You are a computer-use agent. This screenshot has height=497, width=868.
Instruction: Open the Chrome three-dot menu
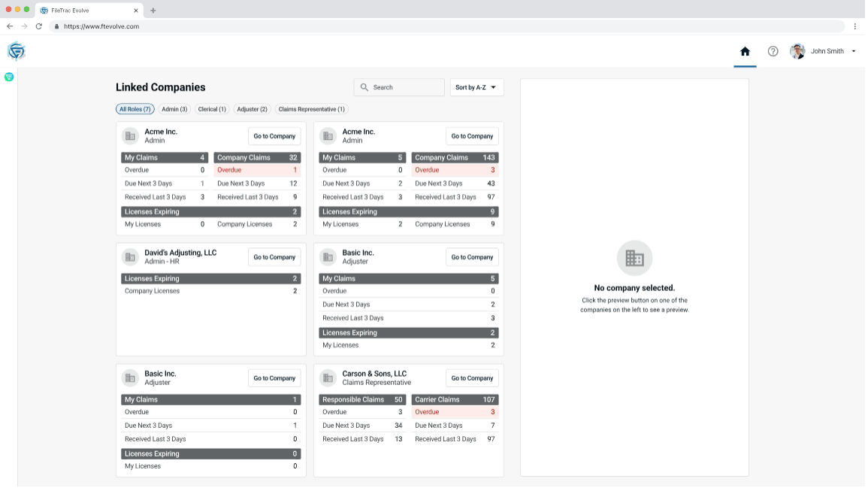pyautogui.click(x=855, y=26)
